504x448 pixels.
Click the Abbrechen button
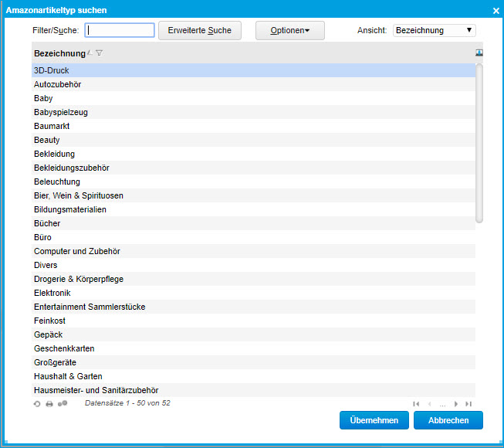coord(448,420)
